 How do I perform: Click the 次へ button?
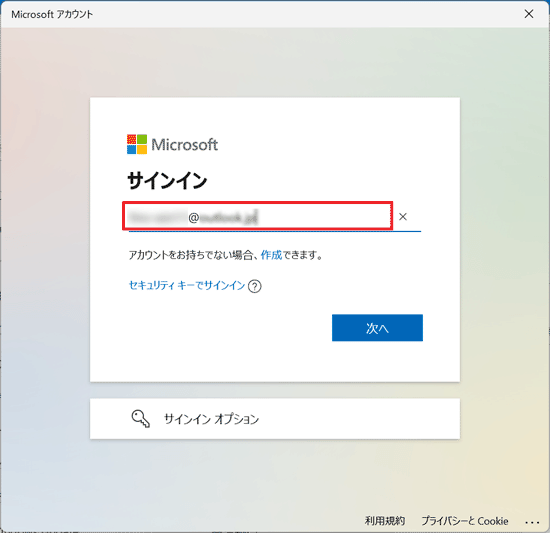(377, 328)
